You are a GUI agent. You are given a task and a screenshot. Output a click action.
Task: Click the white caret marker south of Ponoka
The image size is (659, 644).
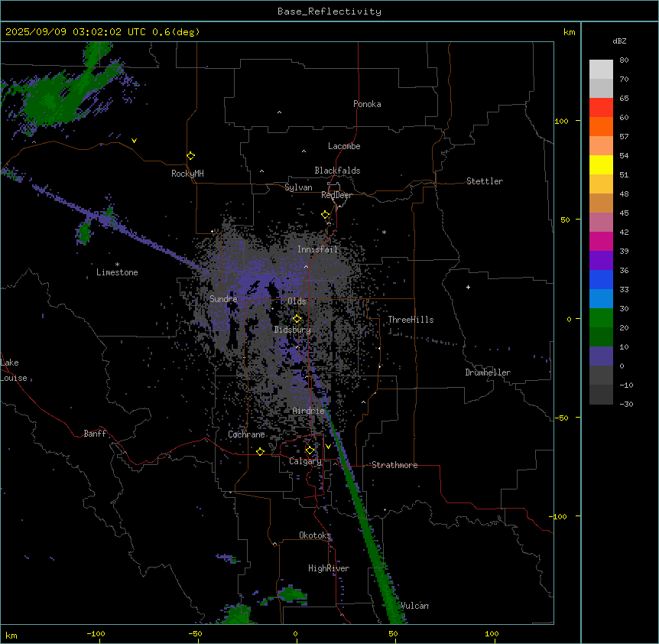(280, 112)
